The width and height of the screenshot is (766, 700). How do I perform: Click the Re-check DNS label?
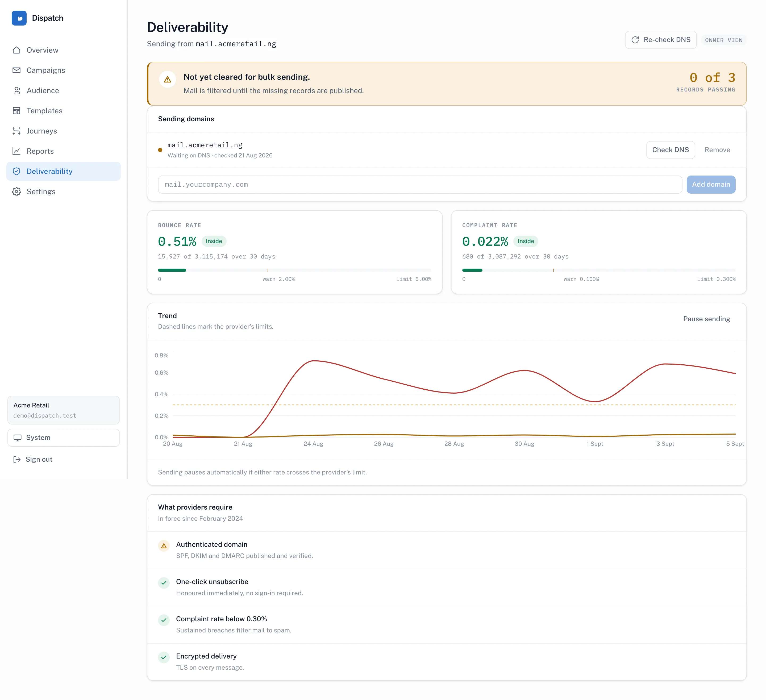tap(667, 40)
